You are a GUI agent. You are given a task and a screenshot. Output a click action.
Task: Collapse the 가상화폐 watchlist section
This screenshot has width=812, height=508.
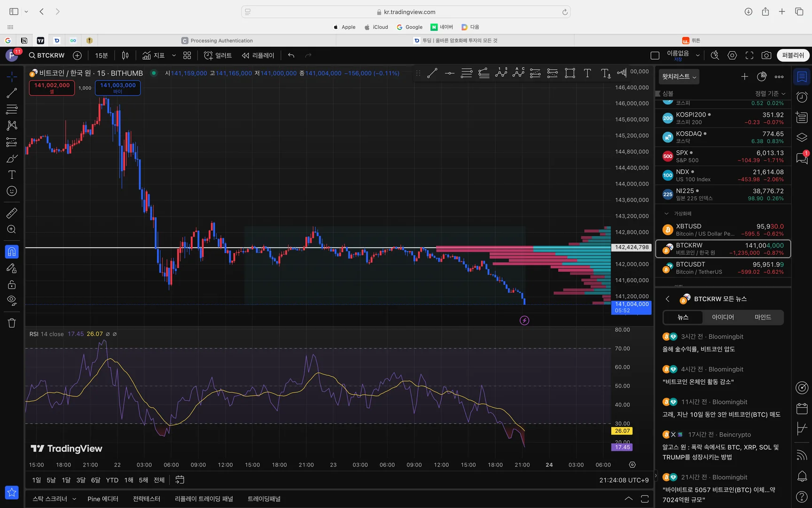coord(666,214)
